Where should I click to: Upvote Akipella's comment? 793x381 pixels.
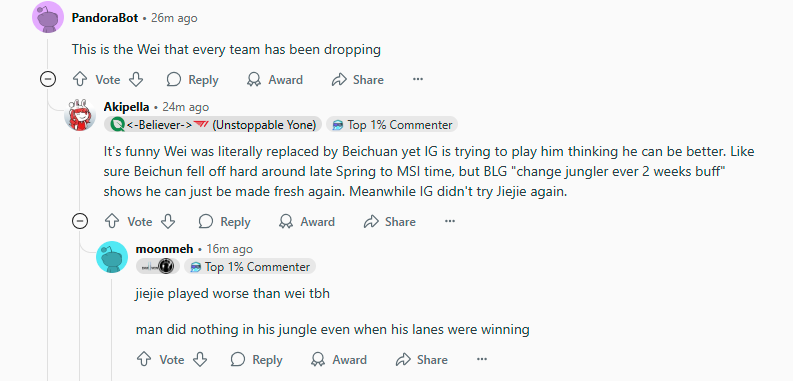click(112, 222)
